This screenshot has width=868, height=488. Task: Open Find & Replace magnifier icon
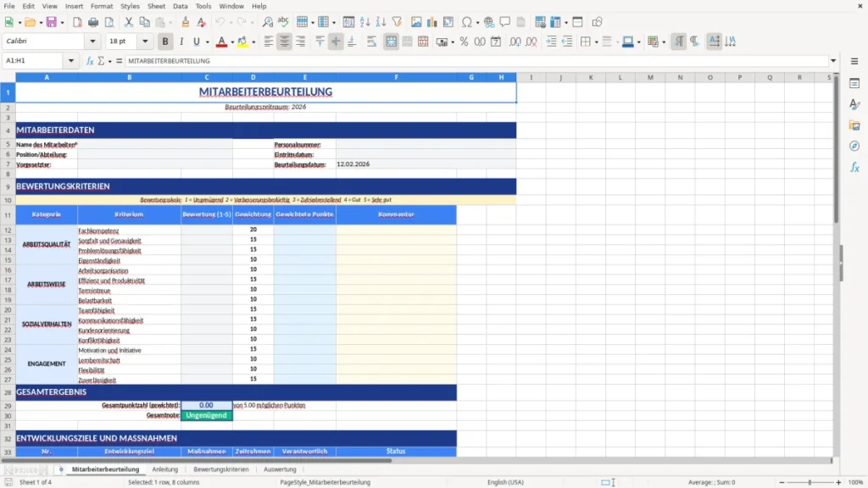267,22
